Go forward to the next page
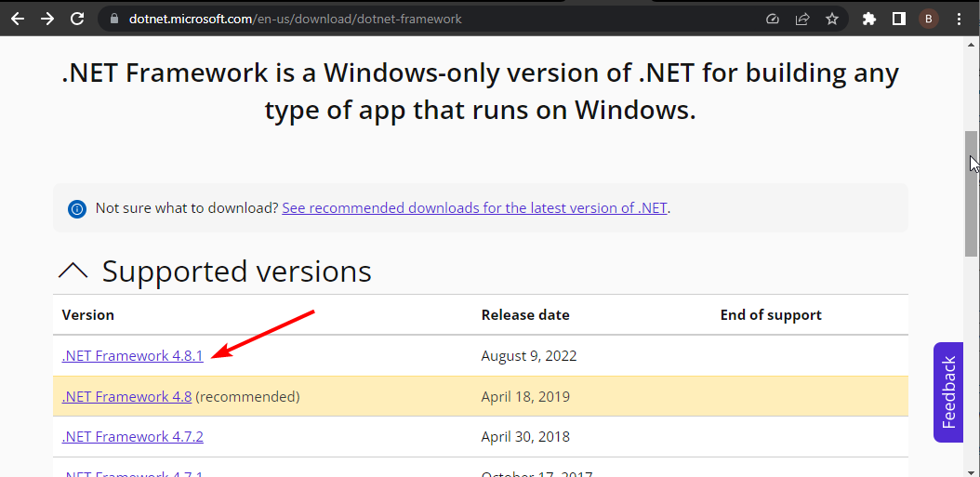Image resolution: width=980 pixels, height=477 pixels. pos(47,19)
